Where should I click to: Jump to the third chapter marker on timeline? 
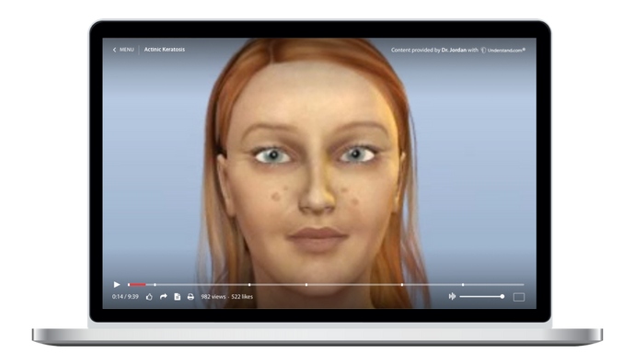[x=306, y=285]
